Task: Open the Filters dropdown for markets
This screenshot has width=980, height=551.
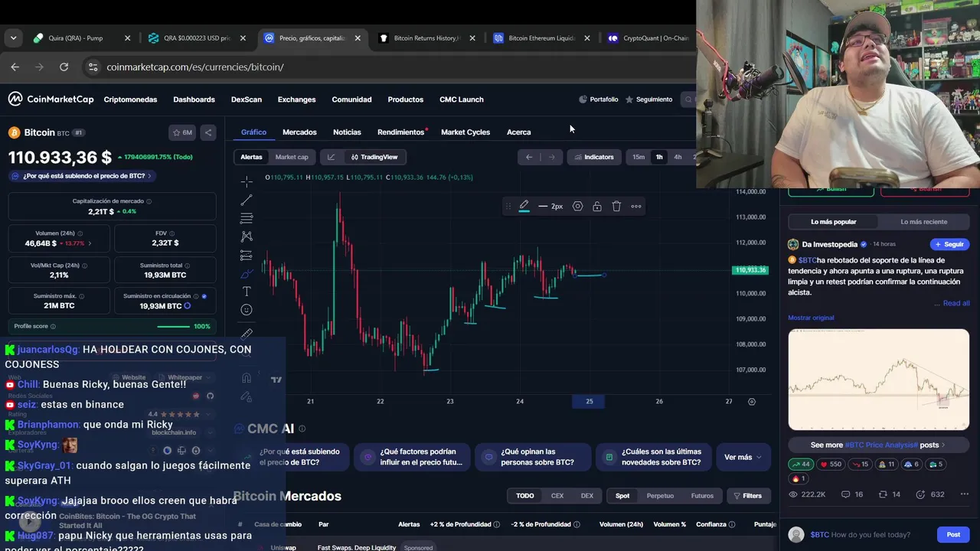Action: (x=748, y=496)
